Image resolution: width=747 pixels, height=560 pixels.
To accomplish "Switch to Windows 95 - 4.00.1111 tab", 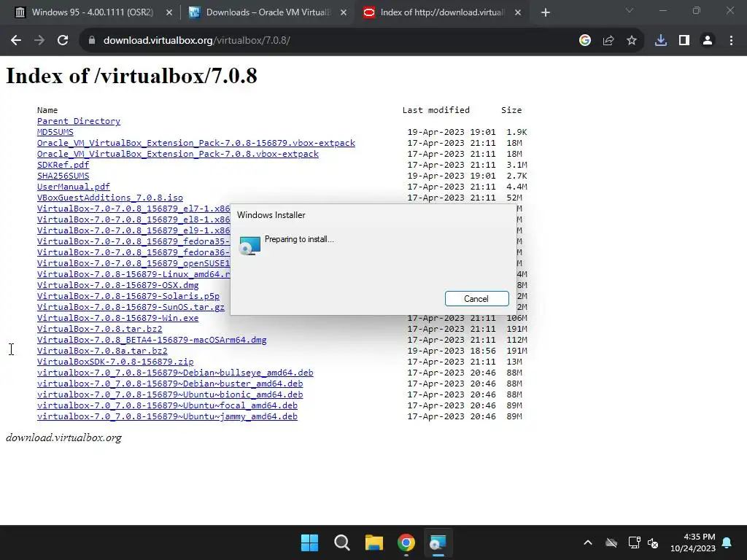I will point(93,12).
